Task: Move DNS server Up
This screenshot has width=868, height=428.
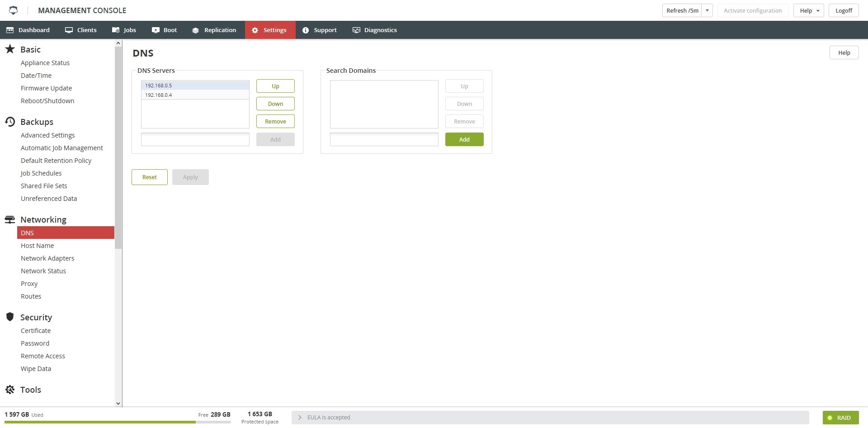Action: coord(275,86)
